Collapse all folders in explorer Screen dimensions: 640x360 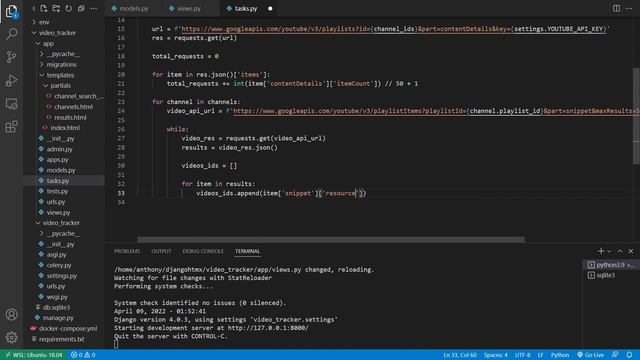tap(81, 8)
